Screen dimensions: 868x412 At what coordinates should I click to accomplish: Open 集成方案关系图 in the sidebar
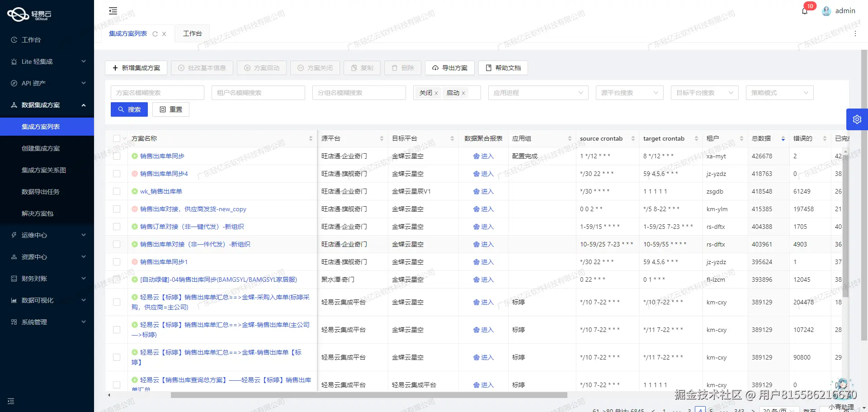(47, 170)
